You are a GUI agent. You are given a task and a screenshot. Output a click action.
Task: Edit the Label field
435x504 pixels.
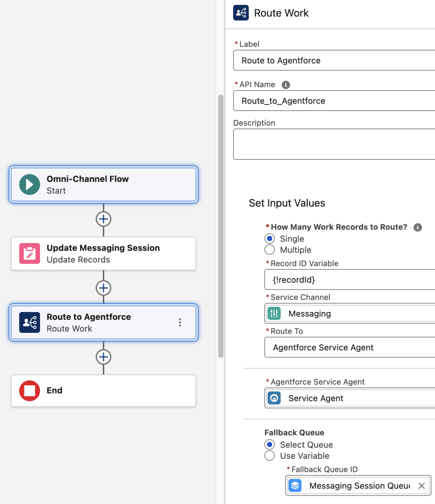click(334, 60)
